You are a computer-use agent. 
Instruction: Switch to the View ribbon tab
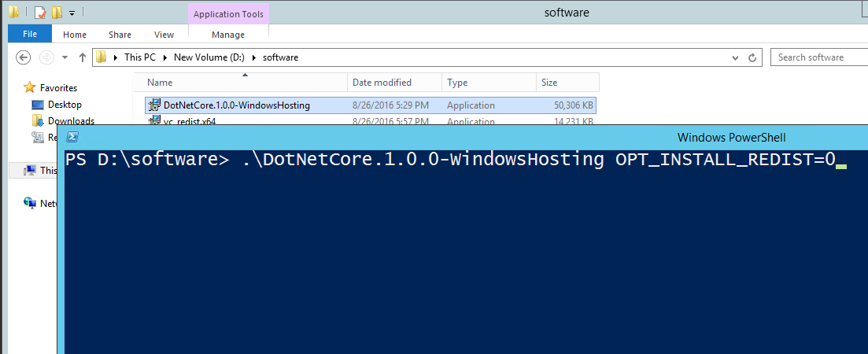tap(164, 35)
